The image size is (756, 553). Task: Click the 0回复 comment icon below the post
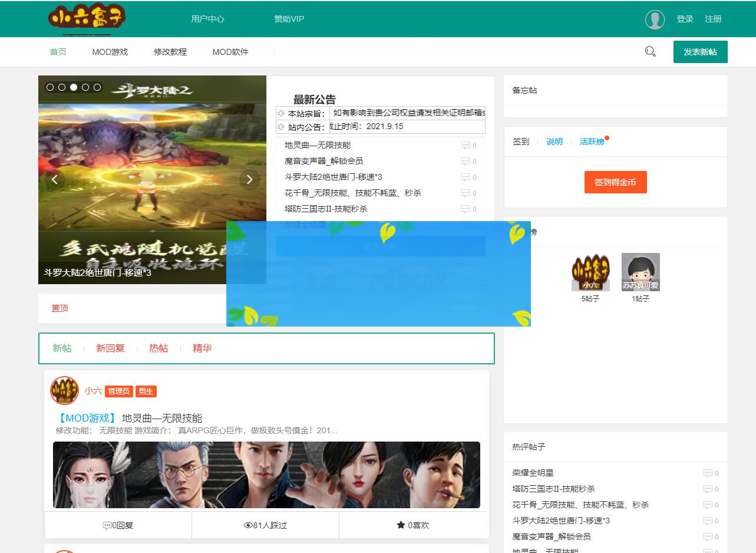[107, 525]
